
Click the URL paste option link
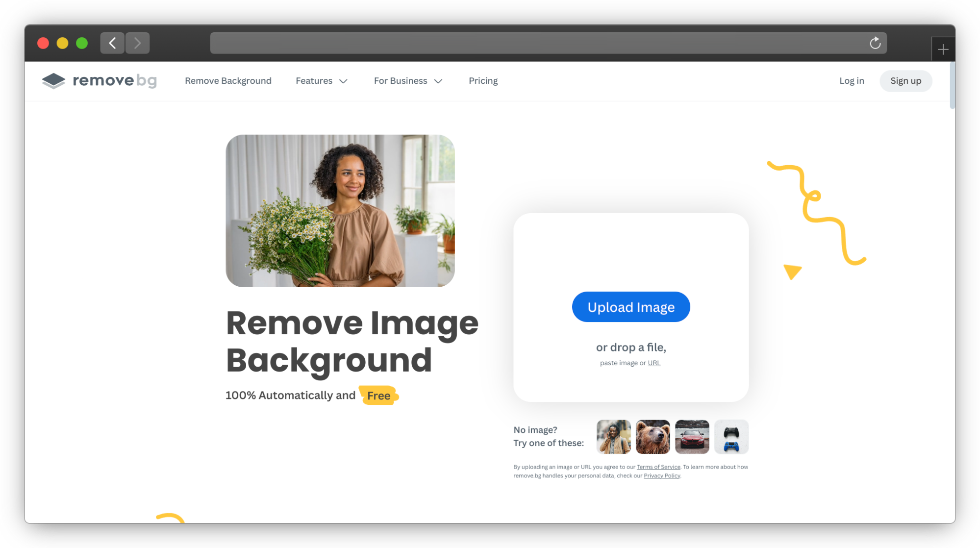click(x=653, y=363)
